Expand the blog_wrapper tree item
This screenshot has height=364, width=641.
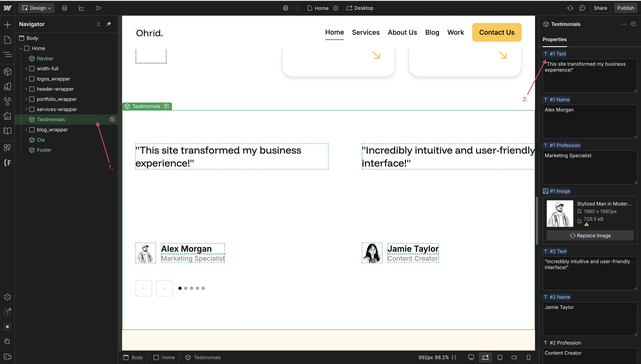coord(26,129)
